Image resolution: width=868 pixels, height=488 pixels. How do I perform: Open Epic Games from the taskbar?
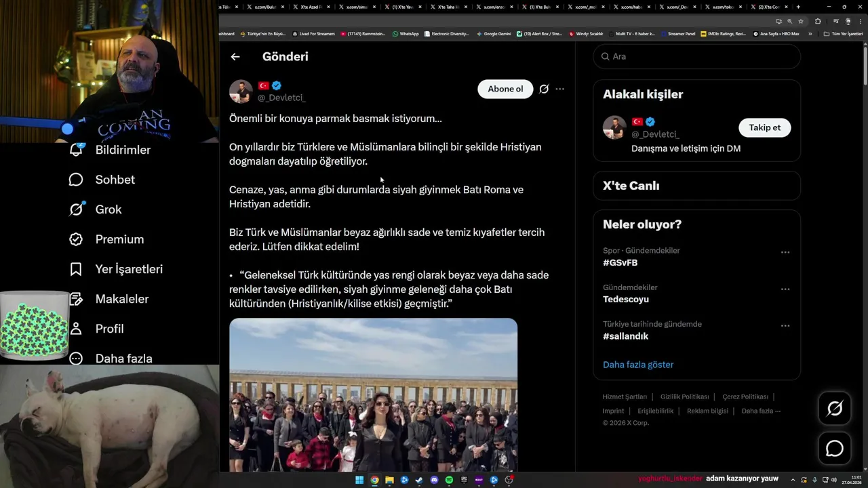464,480
